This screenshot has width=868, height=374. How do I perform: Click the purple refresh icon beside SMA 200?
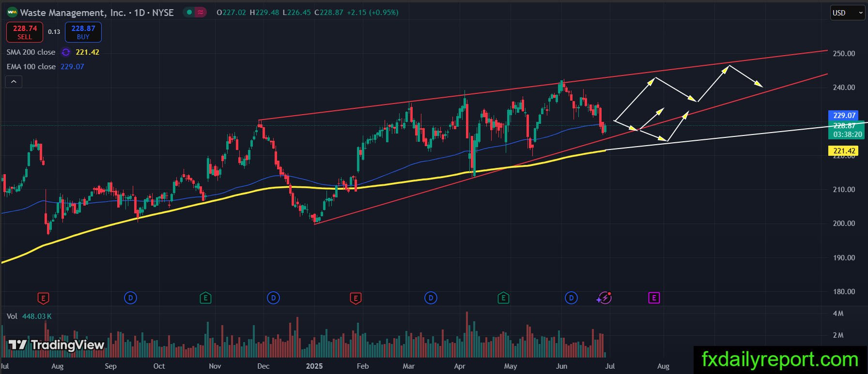tap(66, 52)
